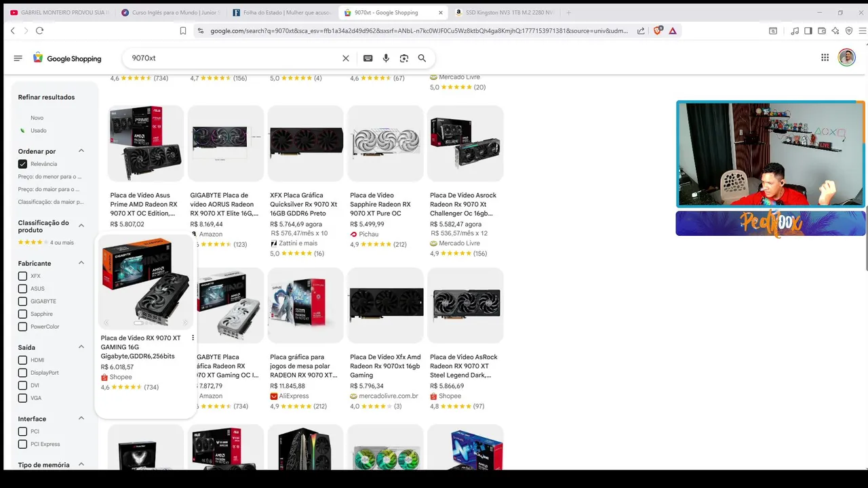Screen dimensions: 868x488
Task: Click the magnifier search button
Action: [x=422, y=58]
